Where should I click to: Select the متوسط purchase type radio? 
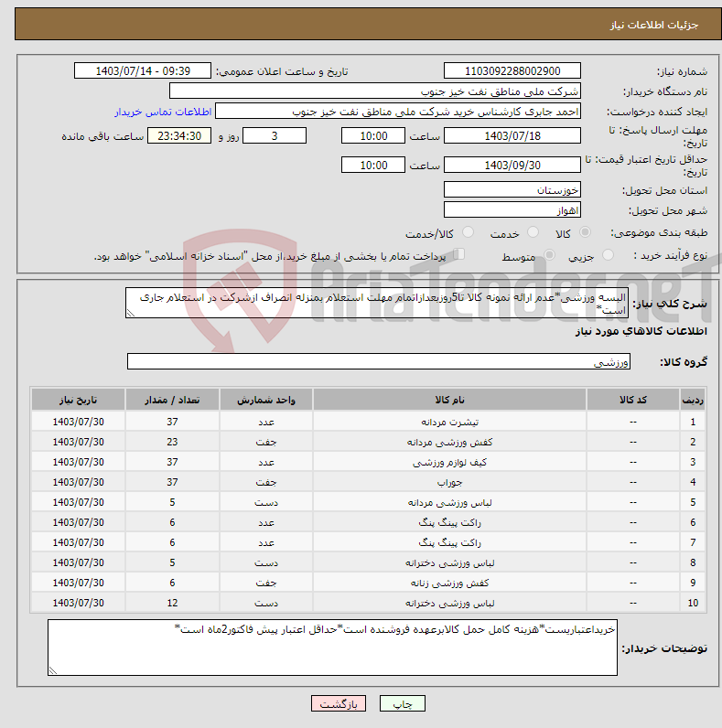point(550,255)
